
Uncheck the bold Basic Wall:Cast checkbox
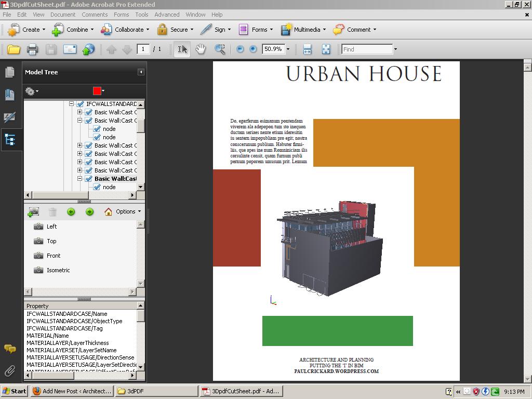coord(89,179)
